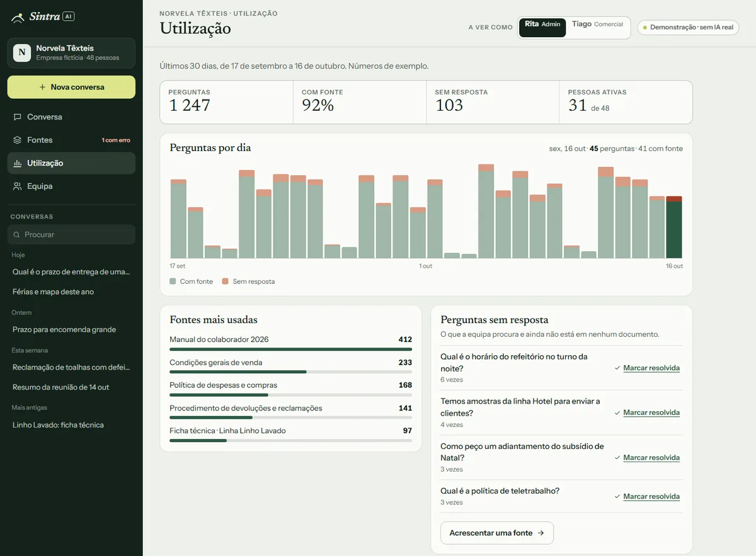
Task: Click the N avatar of Norvela Têxteis
Action: 22,52
